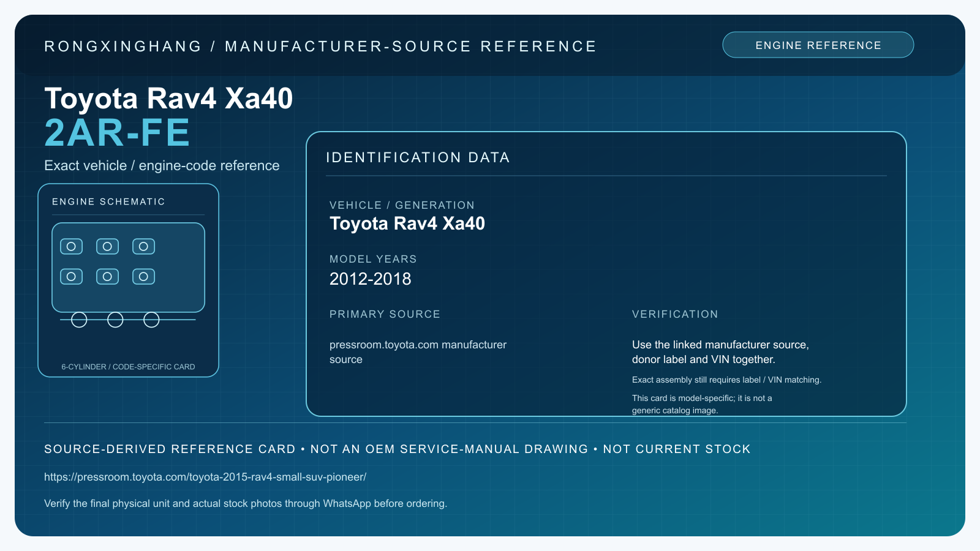
Task: Click 'Verify the final physical unit' WhatsApp note
Action: tap(246, 503)
